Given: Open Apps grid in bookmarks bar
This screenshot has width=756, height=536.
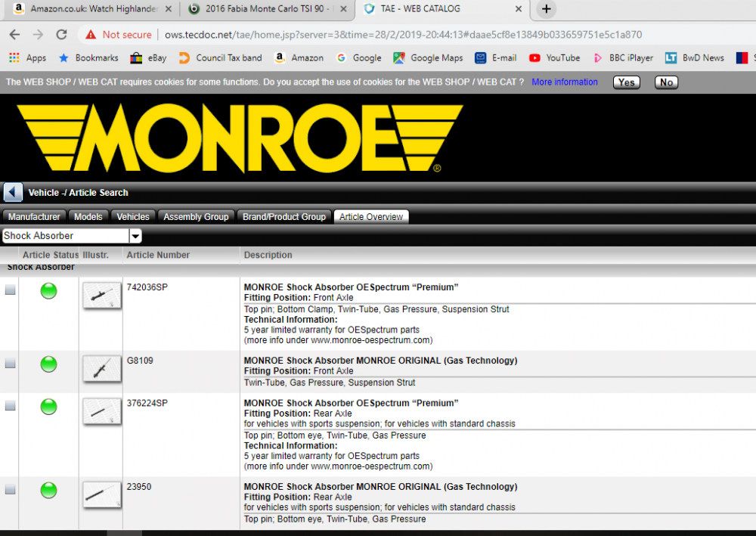Looking at the screenshot, I should 27,58.
